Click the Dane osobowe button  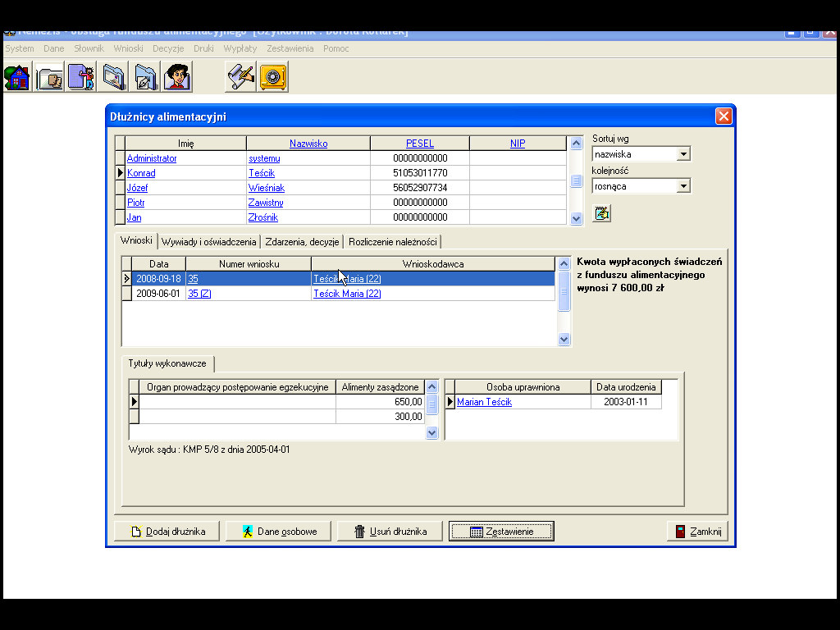279,532
